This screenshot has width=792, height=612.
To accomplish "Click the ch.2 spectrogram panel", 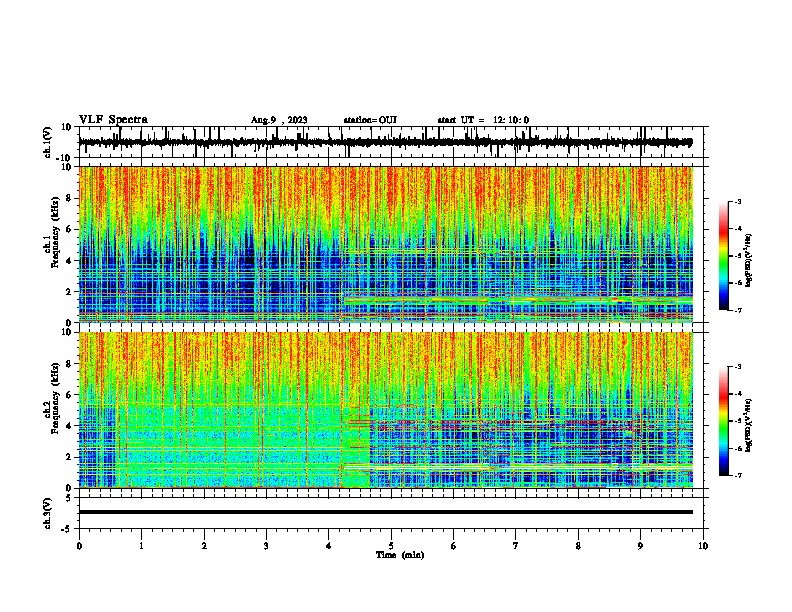I will coord(386,410).
